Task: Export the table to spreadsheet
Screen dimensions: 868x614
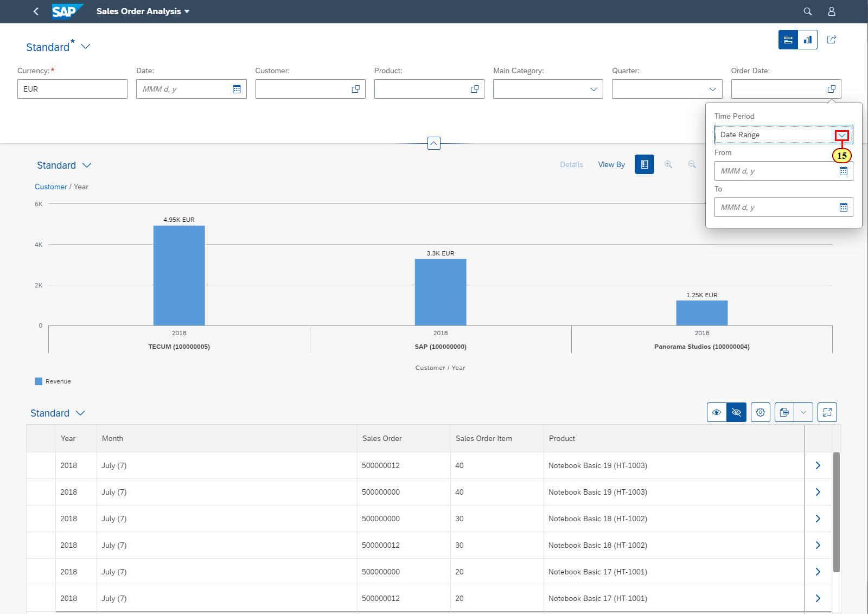Action: click(x=784, y=412)
